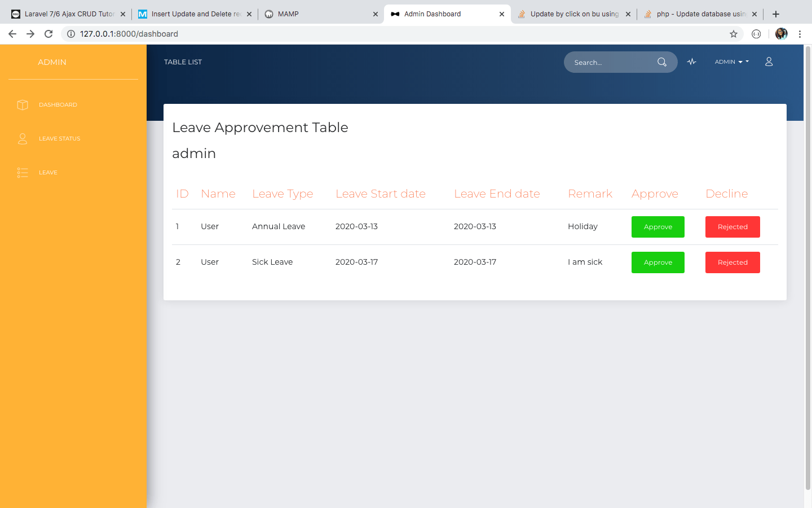The width and height of the screenshot is (812, 508).
Task: Switch to the MAMP tab
Action: click(321, 14)
